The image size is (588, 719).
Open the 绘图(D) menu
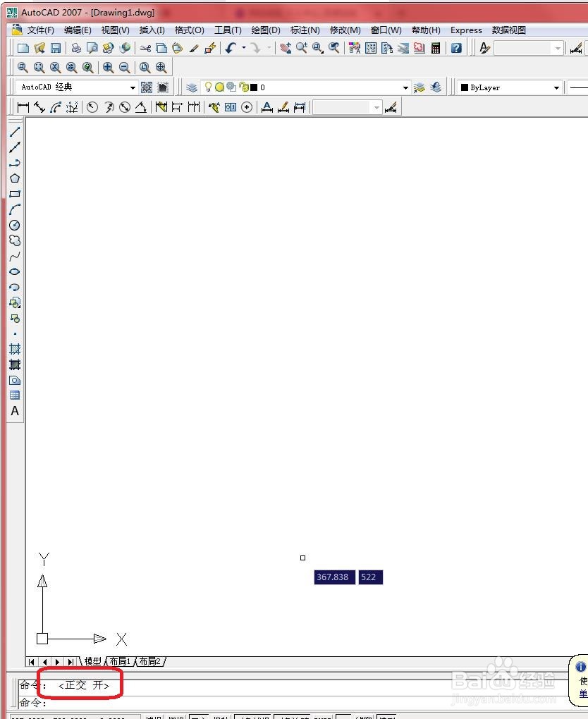coord(266,30)
